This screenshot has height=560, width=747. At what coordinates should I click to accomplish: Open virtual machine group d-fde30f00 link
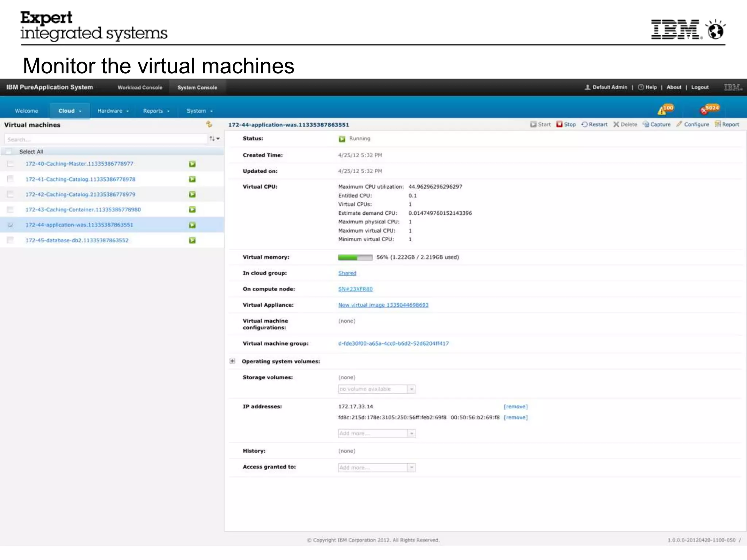pos(393,343)
